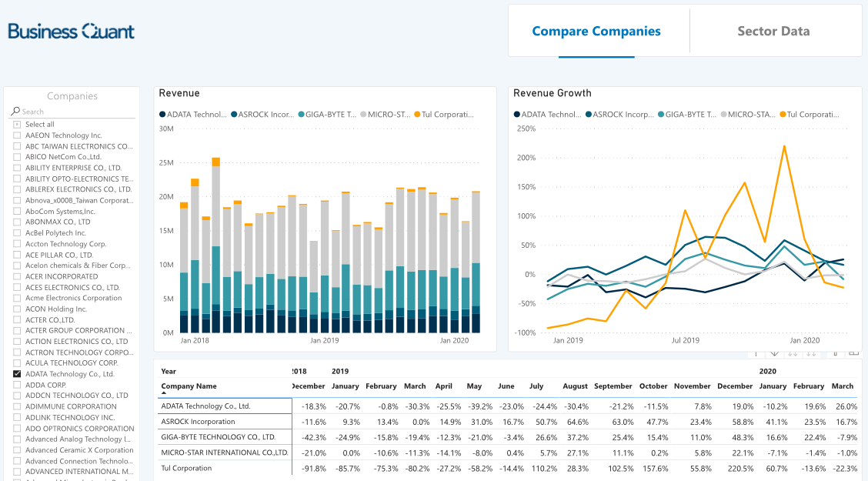Viewport: 868px width, 481px height.
Task: Click the expand-all-down-one-level icon
Action: coord(811,353)
